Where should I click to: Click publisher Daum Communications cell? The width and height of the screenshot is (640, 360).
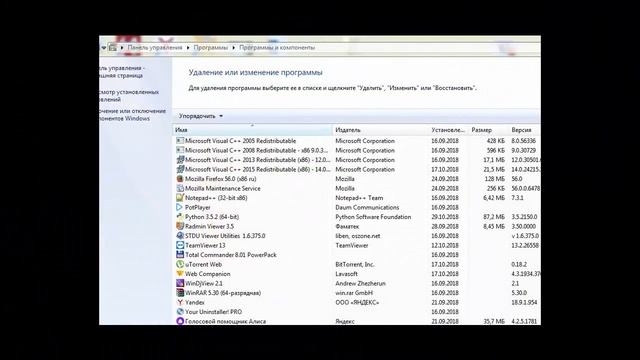click(367, 207)
